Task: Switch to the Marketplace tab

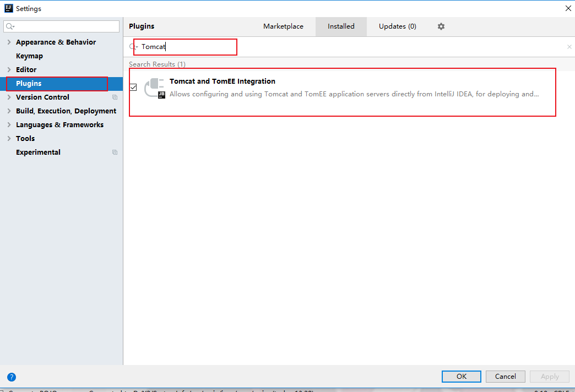Action: [283, 26]
